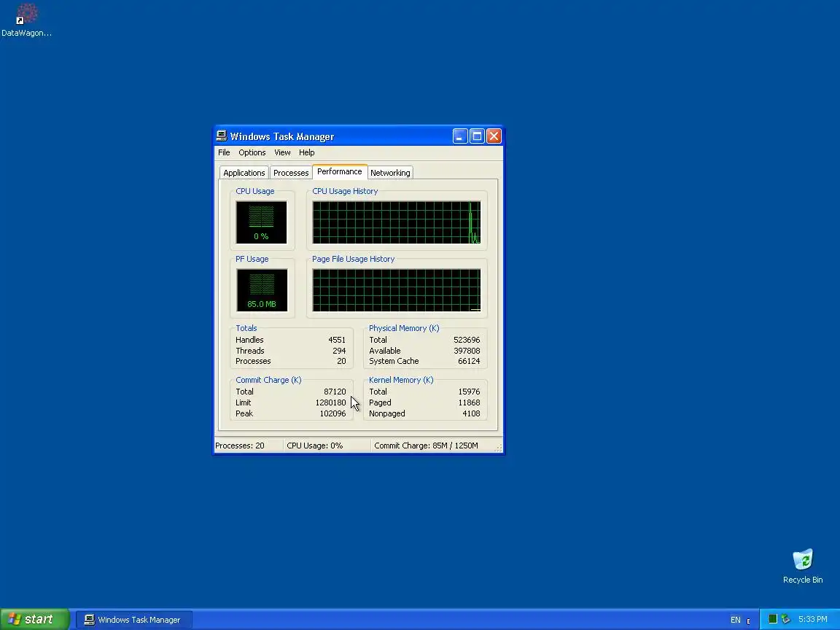Click the Page File Usage History graph
The height and width of the screenshot is (630, 840).
(x=397, y=289)
